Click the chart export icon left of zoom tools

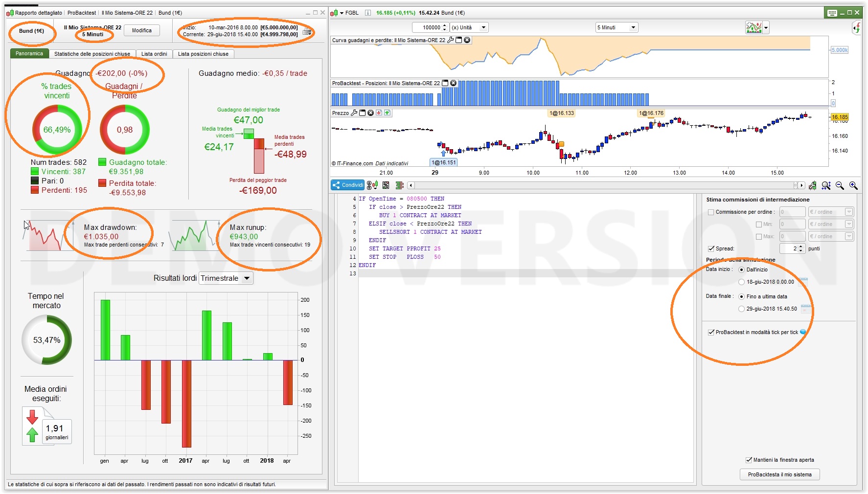pos(813,185)
